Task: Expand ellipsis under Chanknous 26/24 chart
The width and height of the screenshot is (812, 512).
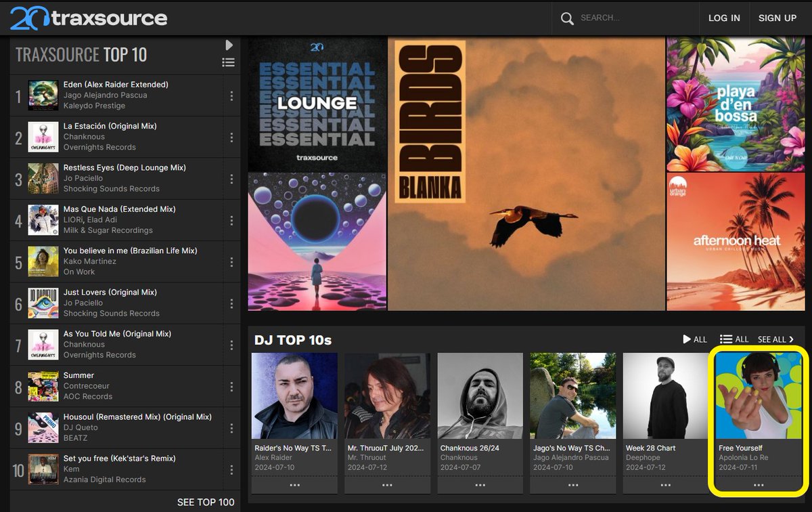Action: [x=480, y=485]
